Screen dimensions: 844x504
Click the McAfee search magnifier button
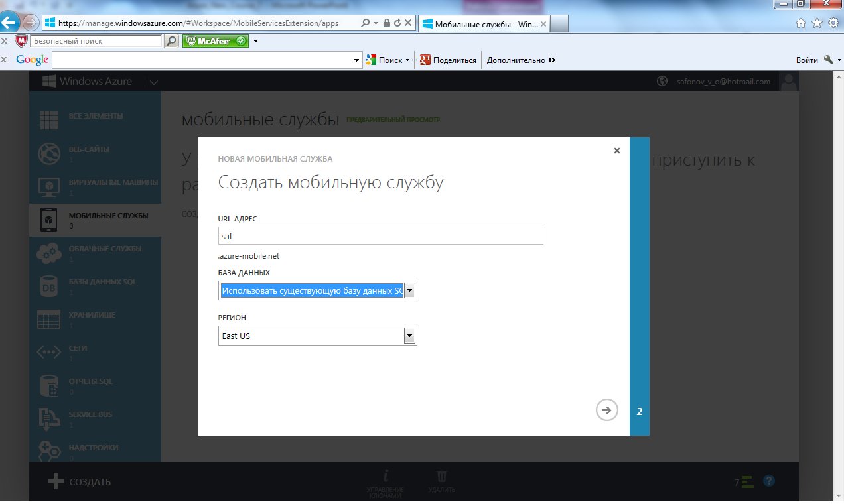click(x=171, y=41)
